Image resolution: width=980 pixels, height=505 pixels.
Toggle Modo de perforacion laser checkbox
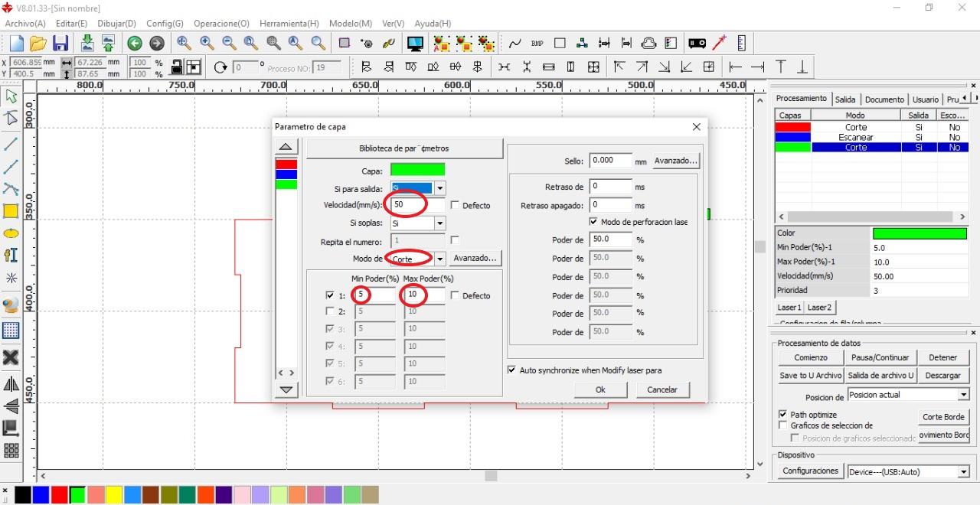point(593,222)
